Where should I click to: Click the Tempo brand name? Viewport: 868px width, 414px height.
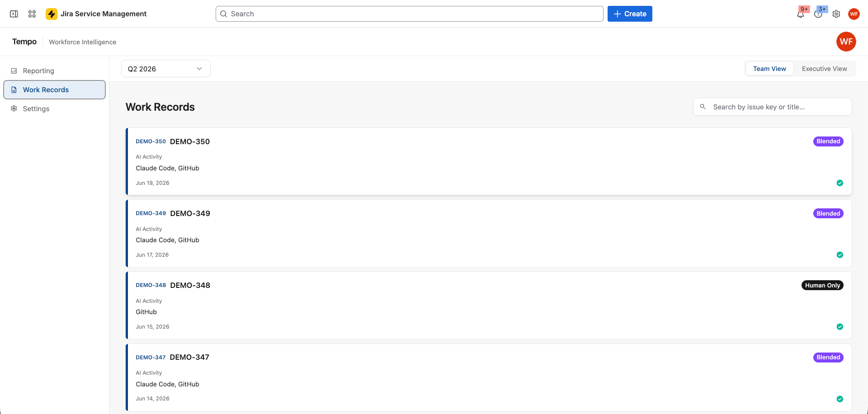click(24, 42)
